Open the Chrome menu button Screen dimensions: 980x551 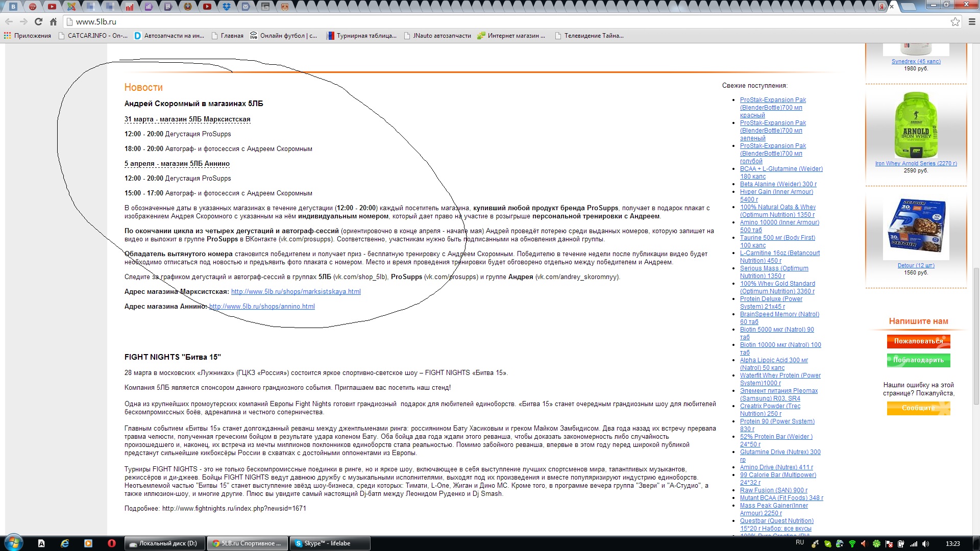972,21
